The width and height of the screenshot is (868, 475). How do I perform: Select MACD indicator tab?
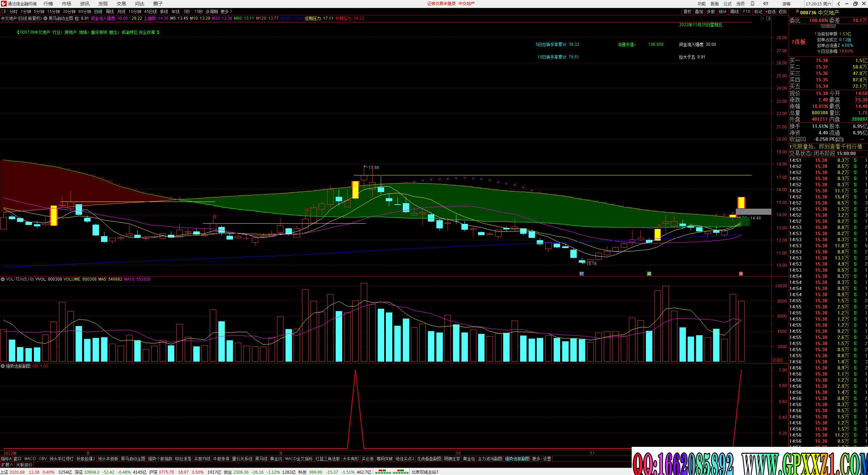(30, 459)
